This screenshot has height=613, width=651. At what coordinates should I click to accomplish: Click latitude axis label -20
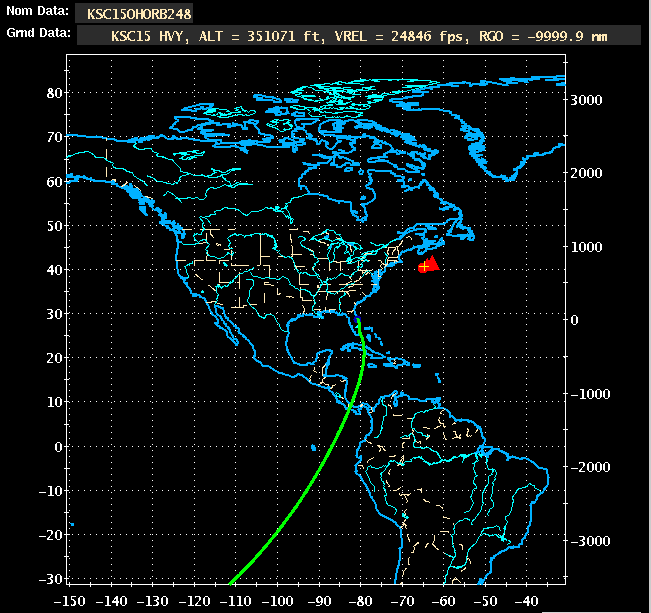click(51, 535)
